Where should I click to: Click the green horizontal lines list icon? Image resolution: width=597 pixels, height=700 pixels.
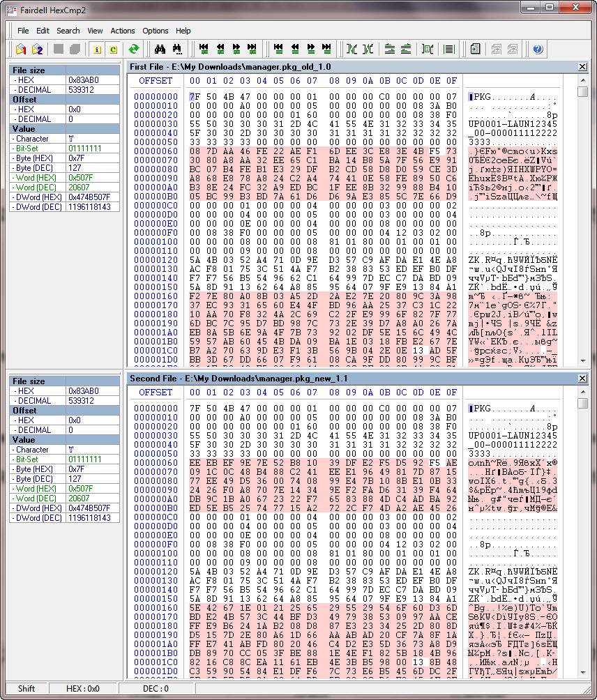coord(449,49)
